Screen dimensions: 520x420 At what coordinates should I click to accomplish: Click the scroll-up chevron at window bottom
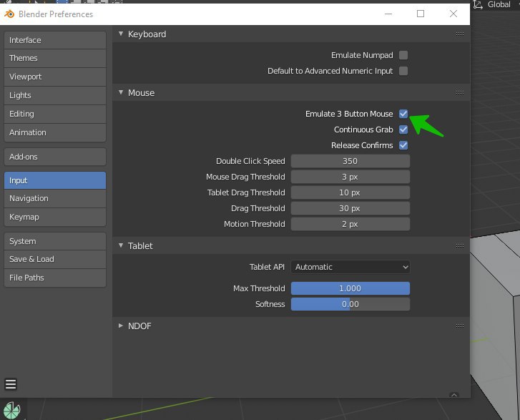click(454, 395)
